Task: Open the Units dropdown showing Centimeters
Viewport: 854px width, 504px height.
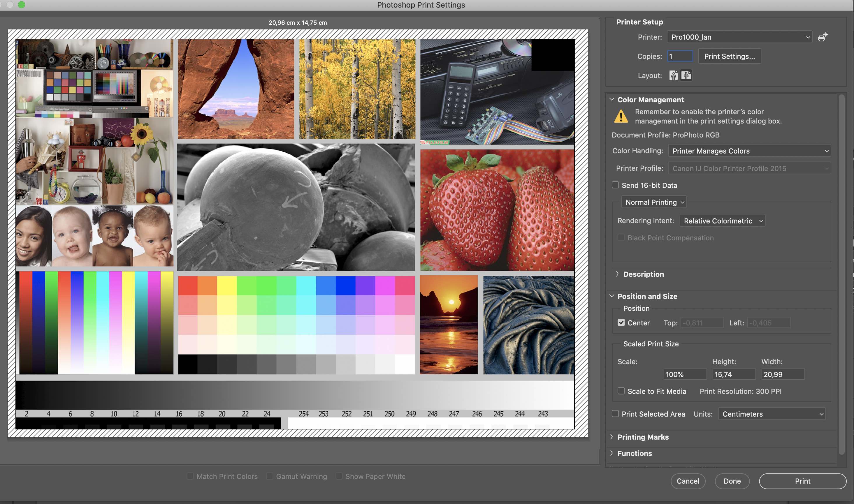Action: tap(772, 414)
